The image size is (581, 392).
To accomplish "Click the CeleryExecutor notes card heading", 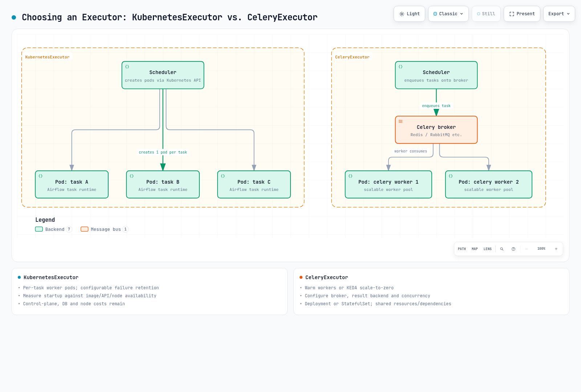I will (x=326, y=277).
